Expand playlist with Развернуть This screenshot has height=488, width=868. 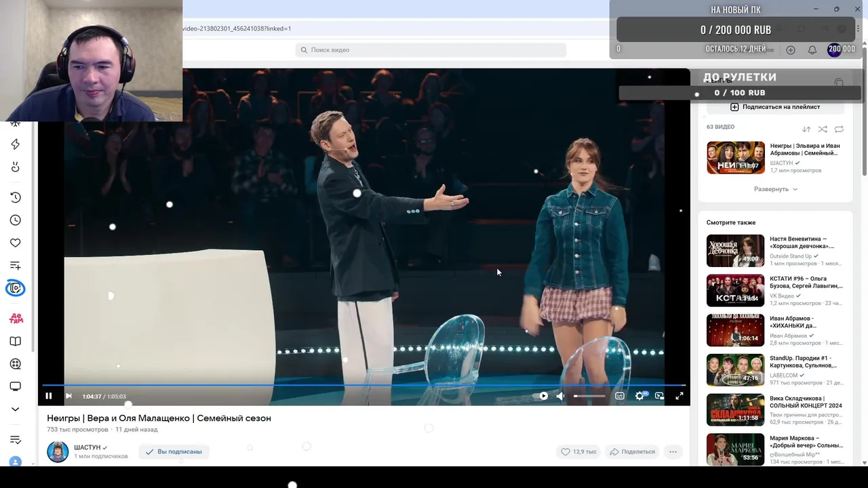coord(776,189)
